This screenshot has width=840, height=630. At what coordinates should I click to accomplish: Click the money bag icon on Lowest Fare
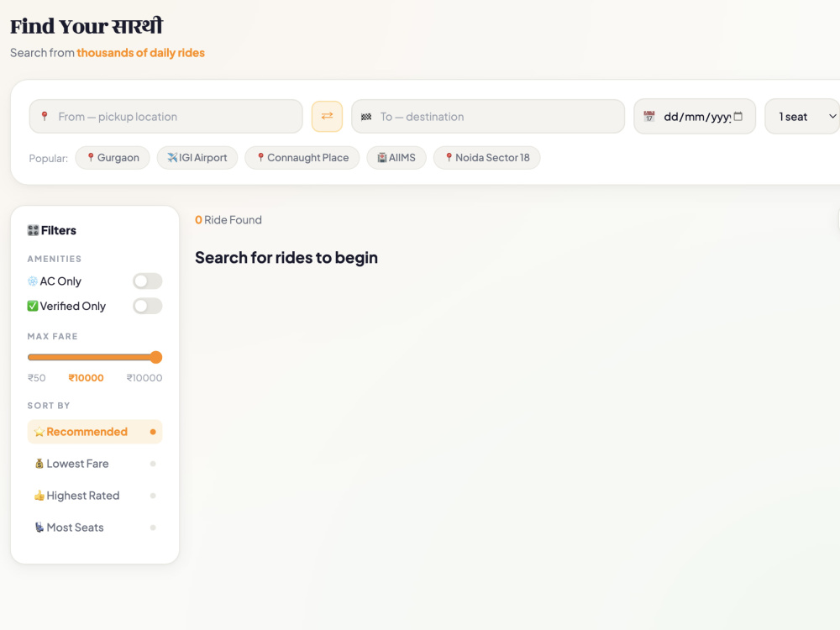39,464
